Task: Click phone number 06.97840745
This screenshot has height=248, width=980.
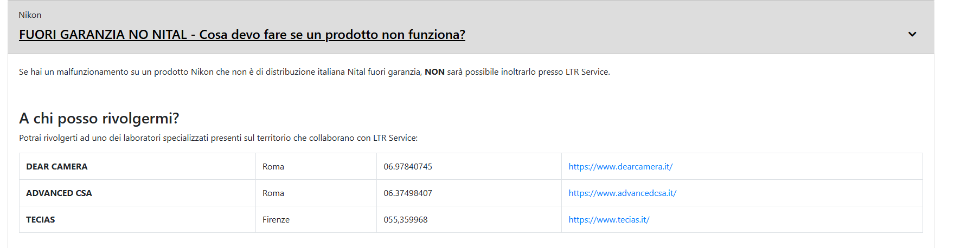Action: point(408,167)
